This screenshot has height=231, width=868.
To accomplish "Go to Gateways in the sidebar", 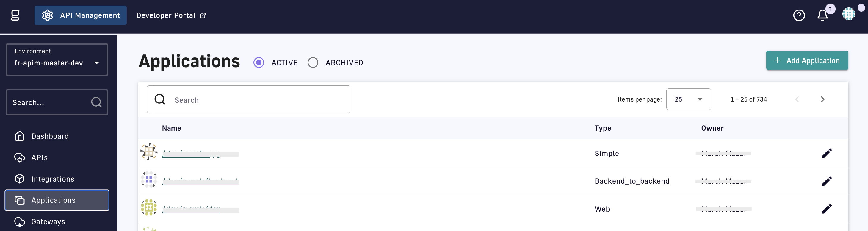I will (x=48, y=221).
